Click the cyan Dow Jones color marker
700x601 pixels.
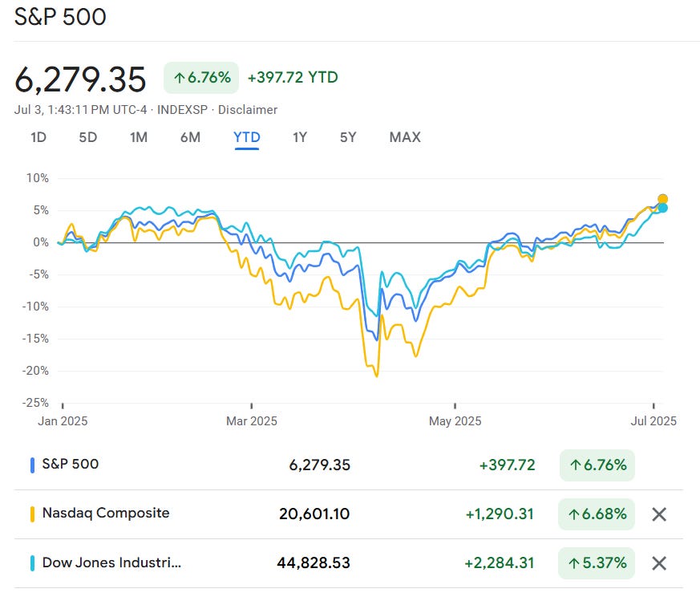[x=32, y=563]
